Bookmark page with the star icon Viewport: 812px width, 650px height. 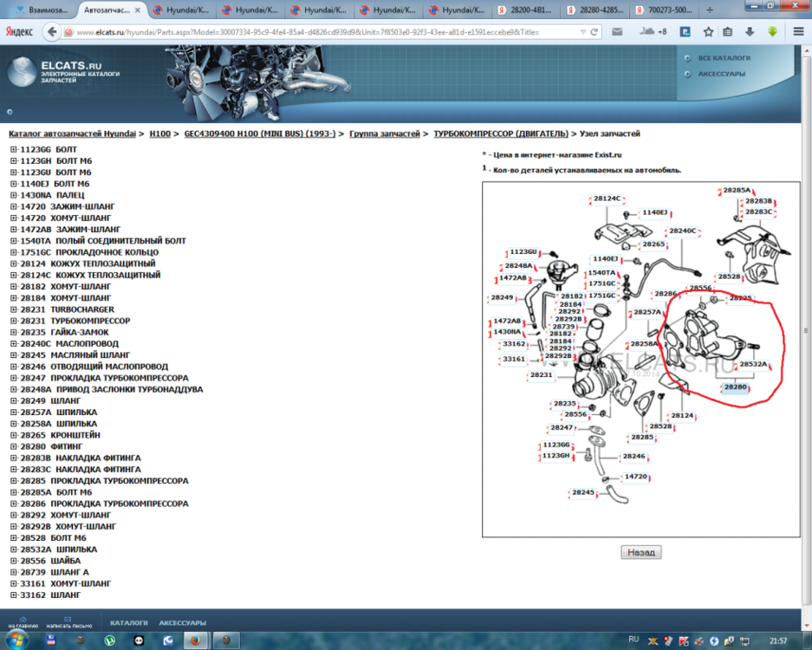click(708, 32)
